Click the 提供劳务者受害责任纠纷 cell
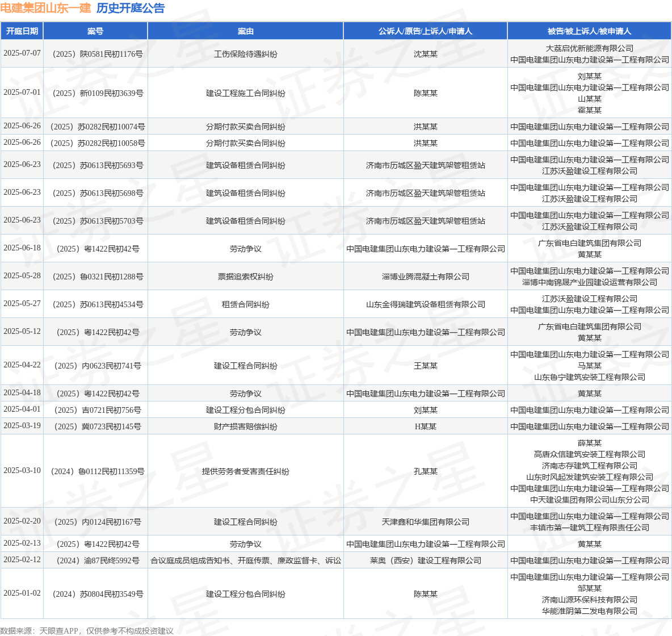672x636 pixels. tap(246, 472)
